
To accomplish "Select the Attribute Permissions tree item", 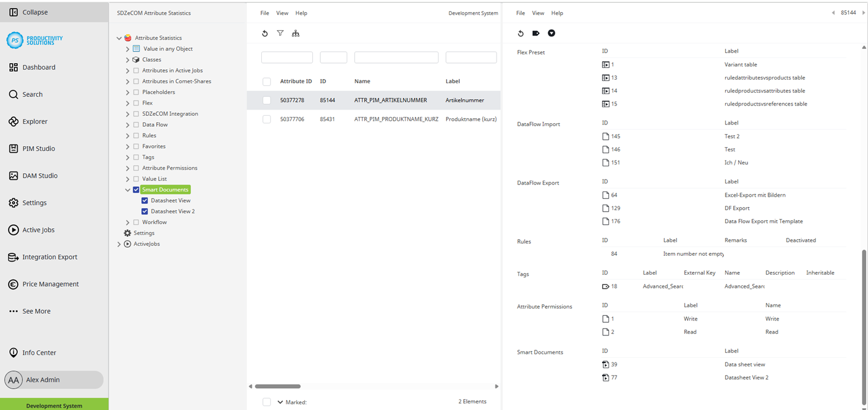I will pos(170,168).
